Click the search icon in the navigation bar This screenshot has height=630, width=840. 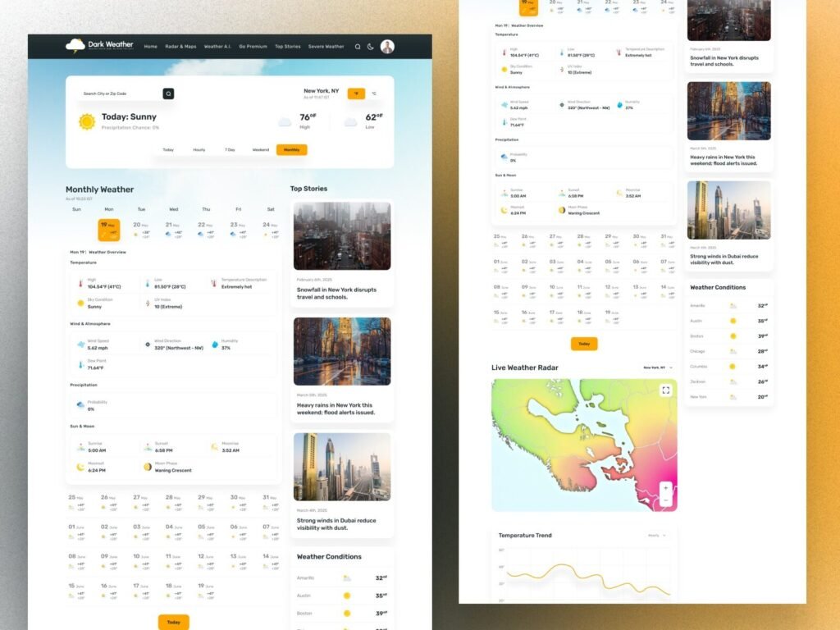coord(358,47)
